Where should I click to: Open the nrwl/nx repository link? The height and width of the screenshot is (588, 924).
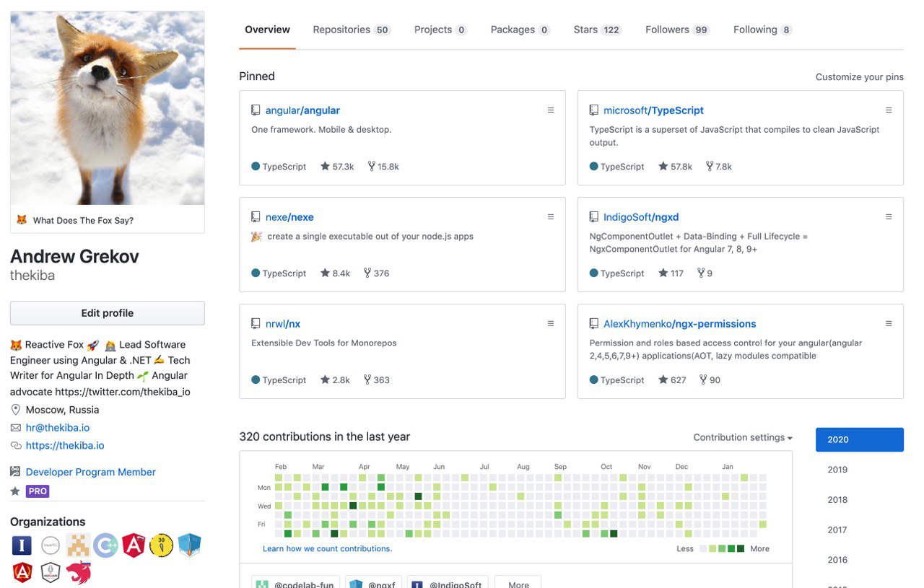pyautogui.click(x=283, y=324)
